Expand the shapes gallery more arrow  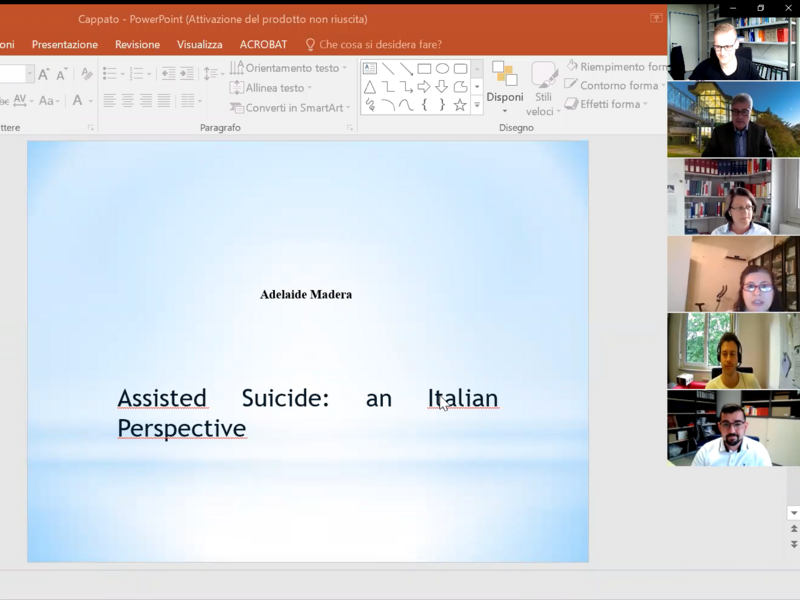tap(477, 105)
